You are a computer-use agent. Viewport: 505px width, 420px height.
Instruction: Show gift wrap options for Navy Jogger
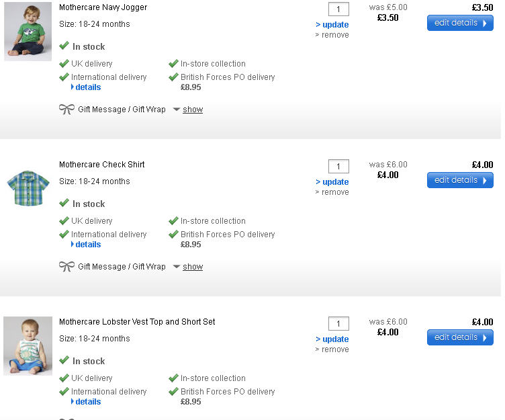192,110
